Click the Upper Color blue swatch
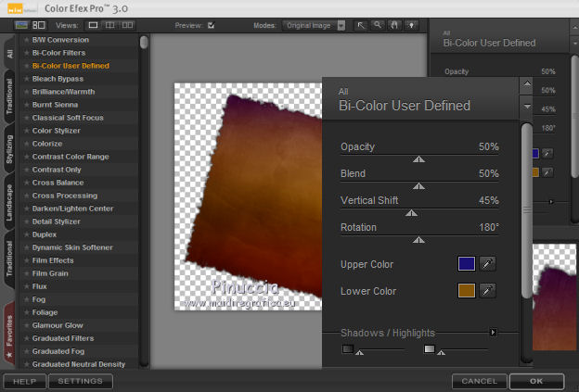Image resolution: width=579 pixels, height=392 pixels. tap(467, 265)
